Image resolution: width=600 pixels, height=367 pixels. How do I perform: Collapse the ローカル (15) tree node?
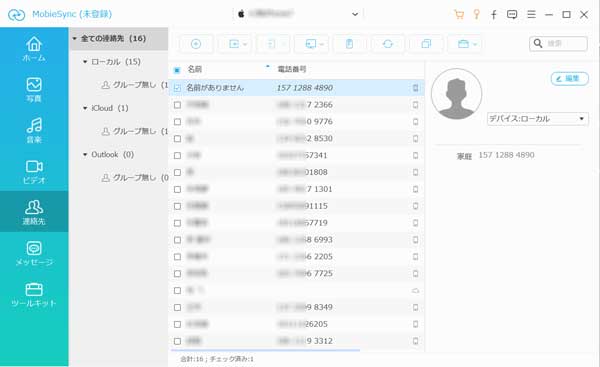(x=85, y=62)
